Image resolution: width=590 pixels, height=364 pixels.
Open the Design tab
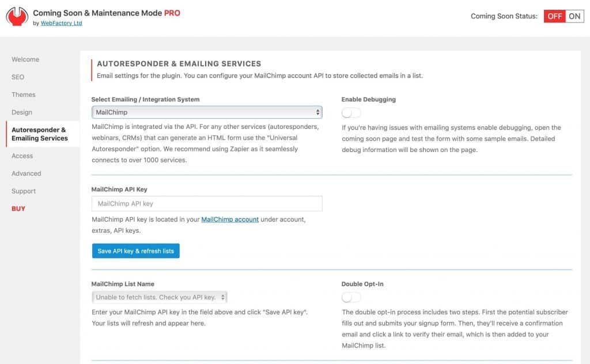(x=22, y=112)
